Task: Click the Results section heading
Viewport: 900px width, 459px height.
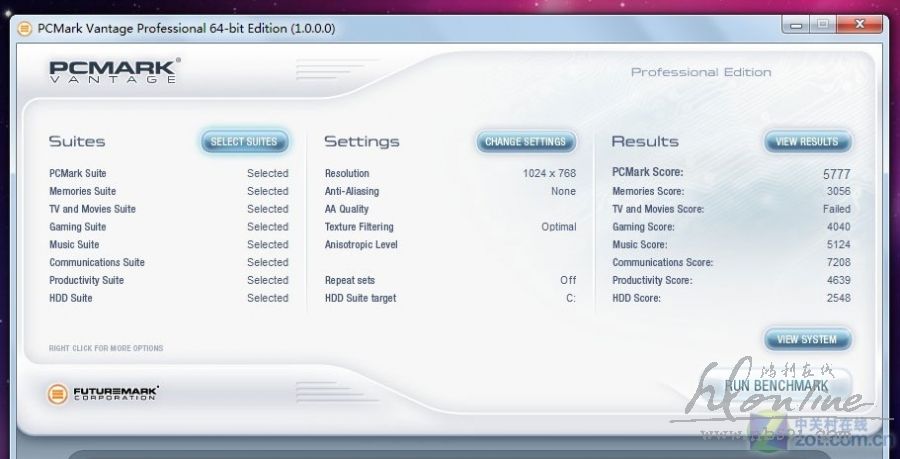Action: click(645, 141)
